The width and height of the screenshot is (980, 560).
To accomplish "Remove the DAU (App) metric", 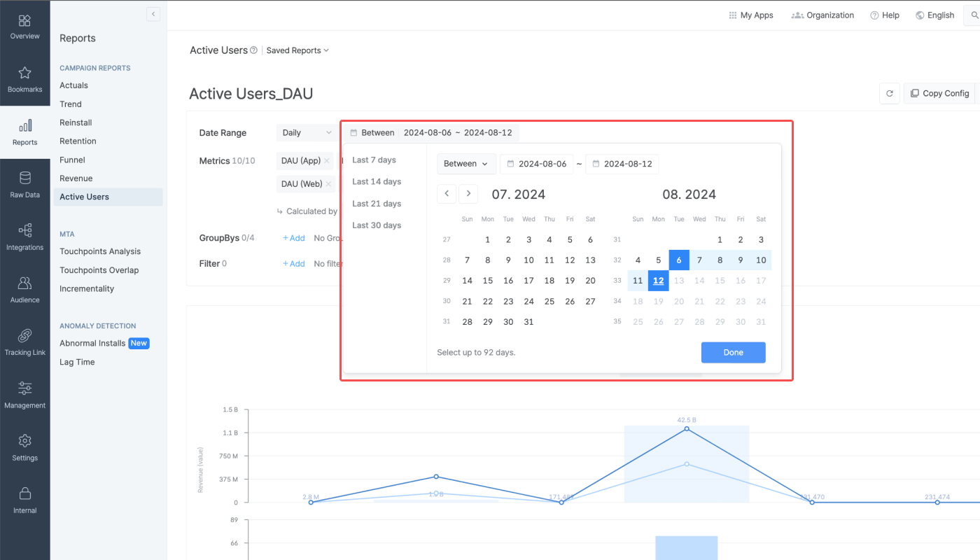I will [327, 161].
